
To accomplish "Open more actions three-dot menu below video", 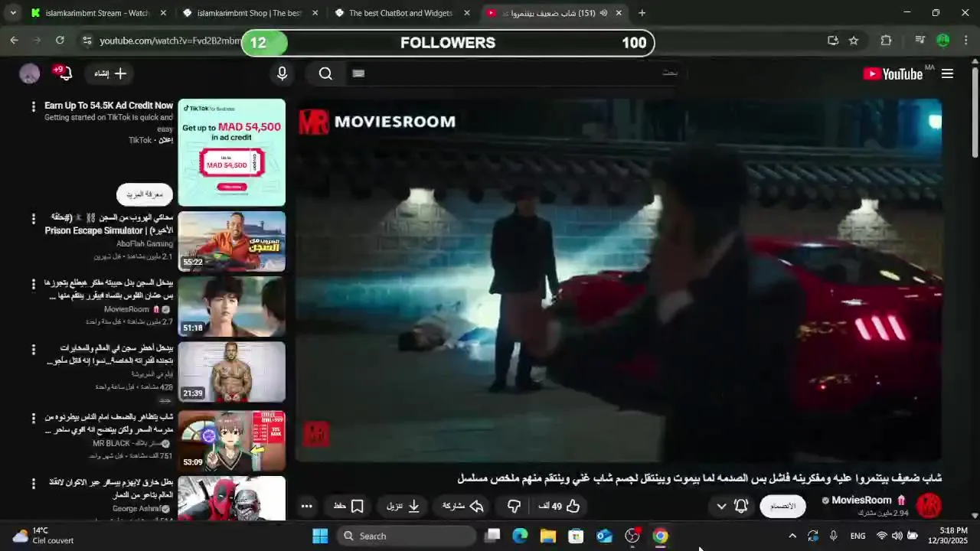I will click(306, 506).
